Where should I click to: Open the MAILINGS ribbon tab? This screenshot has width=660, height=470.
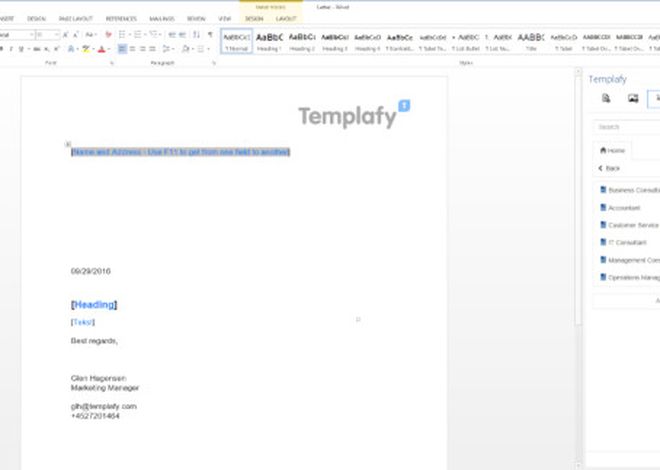(162, 19)
